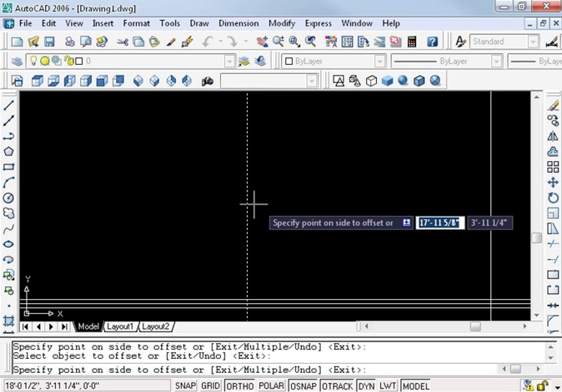Click the Rotate tool
Viewport: 562px width, 392px height.
[x=553, y=198]
